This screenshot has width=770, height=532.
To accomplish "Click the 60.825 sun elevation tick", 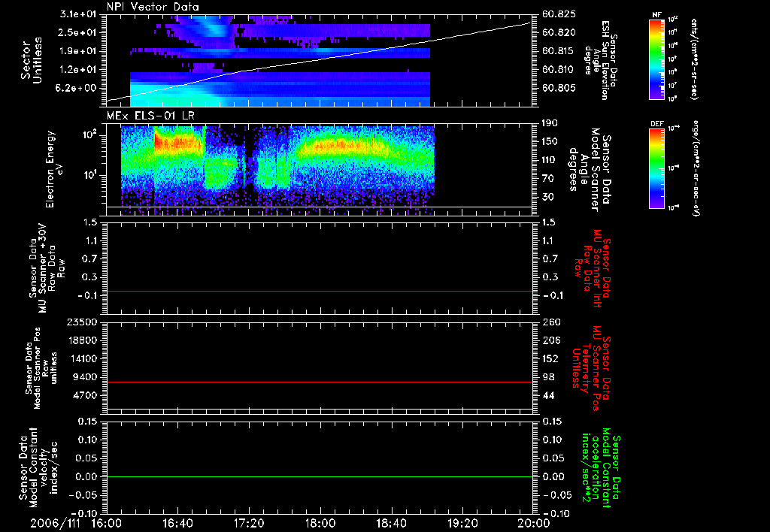I will (559, 14).
